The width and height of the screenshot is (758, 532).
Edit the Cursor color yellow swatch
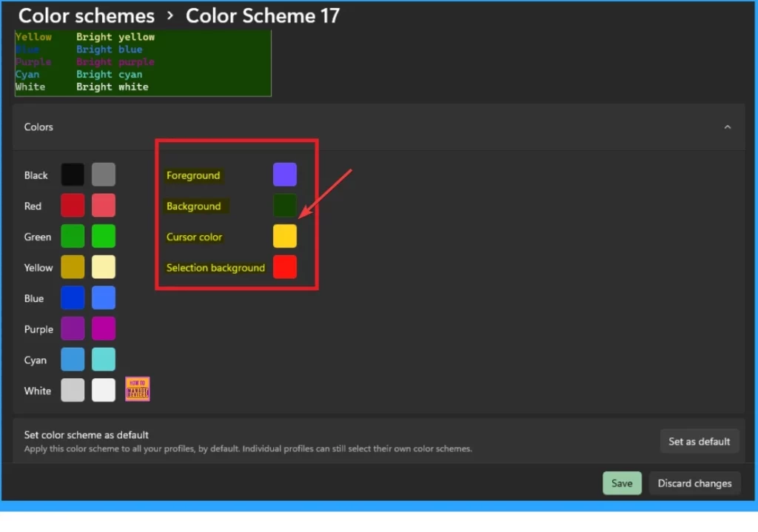pos(285,236)
